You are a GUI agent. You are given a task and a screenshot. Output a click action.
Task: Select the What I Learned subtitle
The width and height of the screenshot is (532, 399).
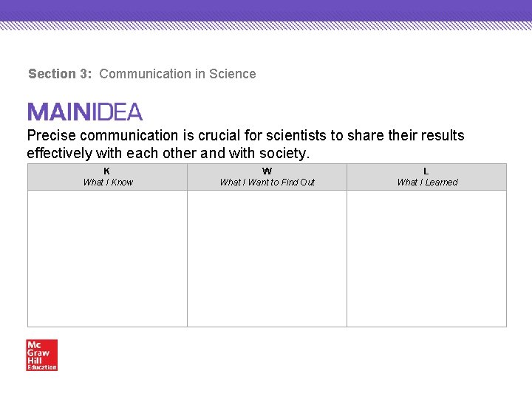pyautogui.click(x=427, y=183)
